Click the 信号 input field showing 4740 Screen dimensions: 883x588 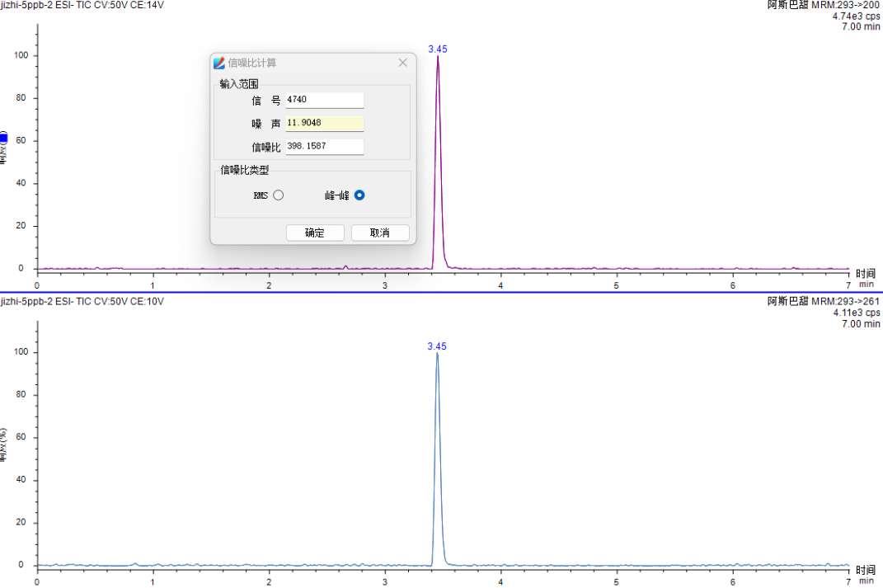pyautogui.click(x=324, y=100)
